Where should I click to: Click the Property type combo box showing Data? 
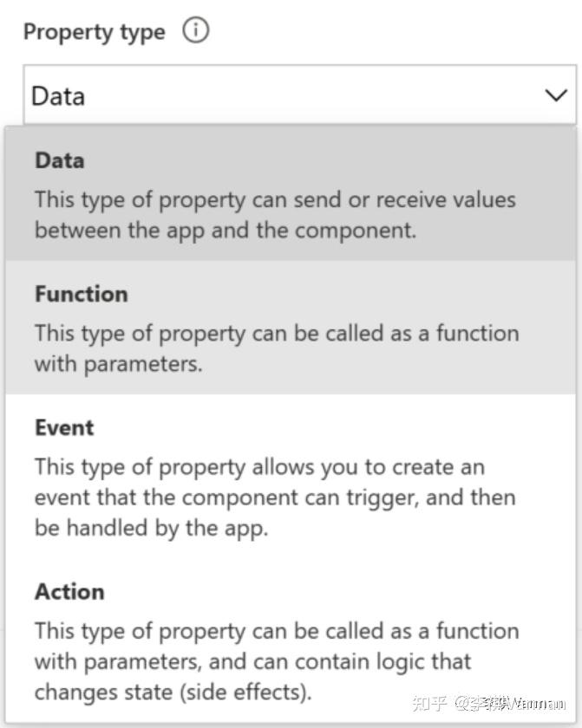pyautogui.click(x=299, y=95)
